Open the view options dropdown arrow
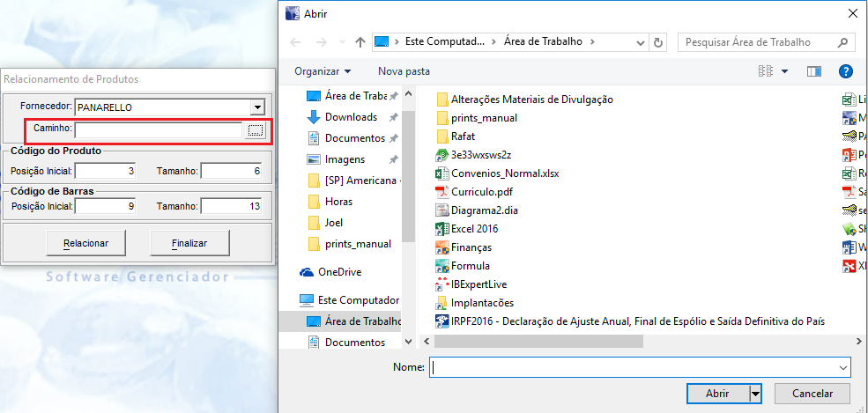Viewport: 868px width, 413px height. (784, 70)
